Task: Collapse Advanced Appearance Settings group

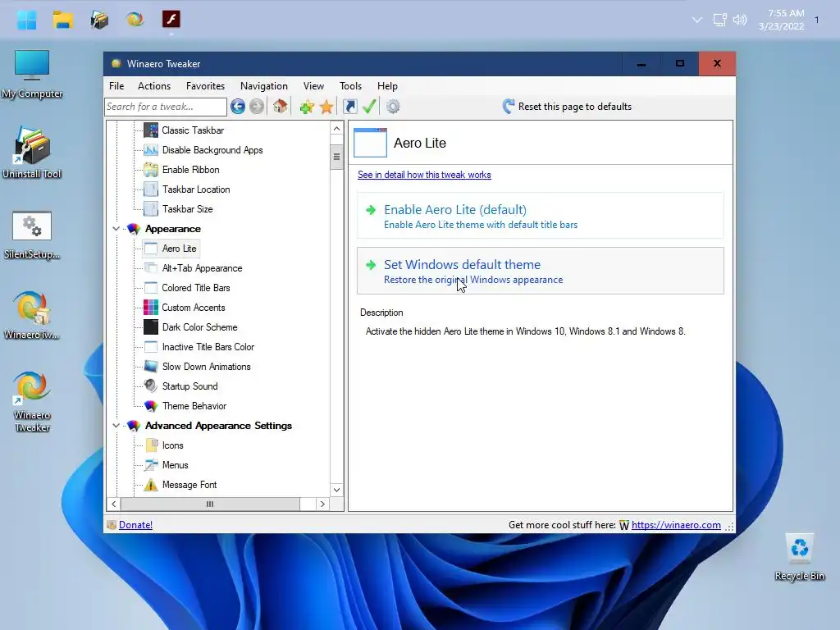Action: [x=116, y=426]
